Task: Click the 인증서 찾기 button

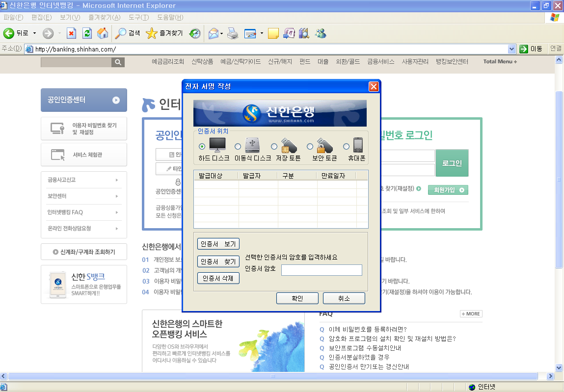Action: (x=218, y=261)
